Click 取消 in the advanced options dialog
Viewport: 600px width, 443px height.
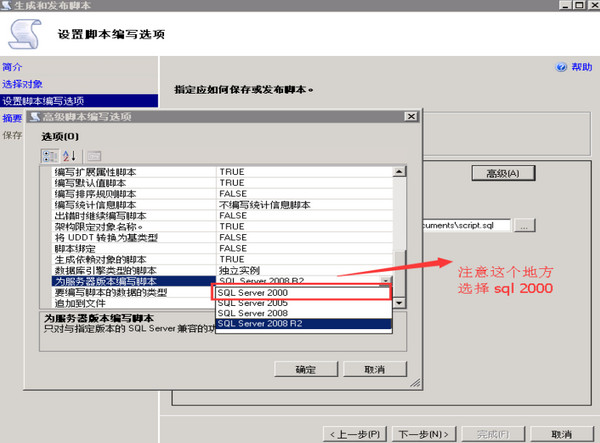(375, 369)
